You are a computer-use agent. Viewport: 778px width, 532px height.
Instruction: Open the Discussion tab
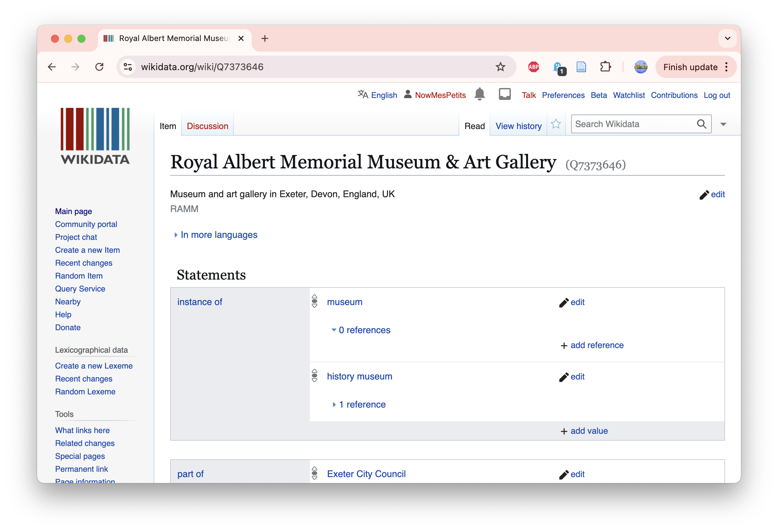[208, 126]
